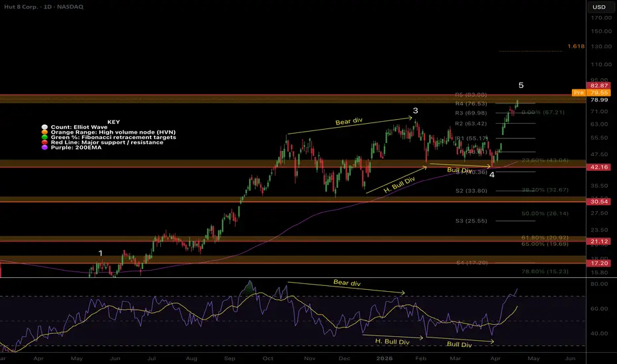Image resolution: width=617 pixels, height=364 pixels.
Task: Click the Oct label on time axis
Action: [268, 359]
